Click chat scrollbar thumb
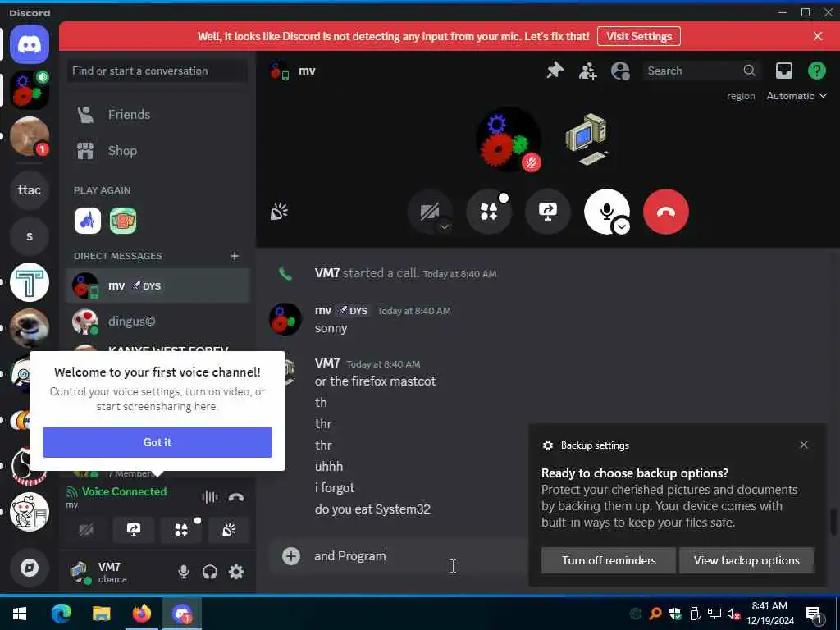This screenshot has width=840, height=630. [833, 521]
